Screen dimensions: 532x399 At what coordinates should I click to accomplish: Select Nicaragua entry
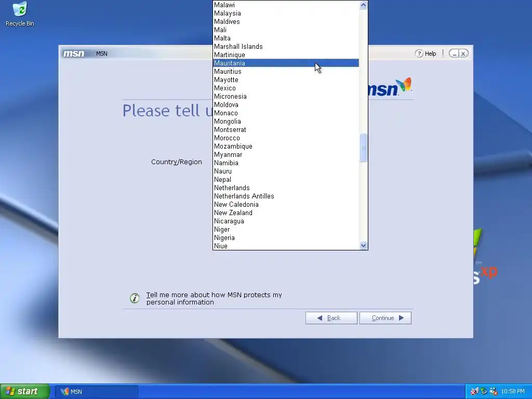pyautogui.click(x=286, y=221)
